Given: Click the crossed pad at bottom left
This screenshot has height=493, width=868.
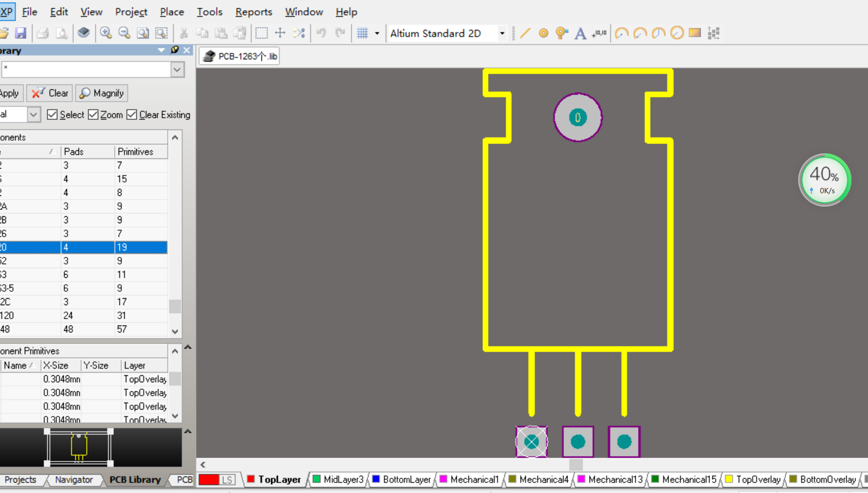Looking at the screenshot, I should (x=532, y=442).
